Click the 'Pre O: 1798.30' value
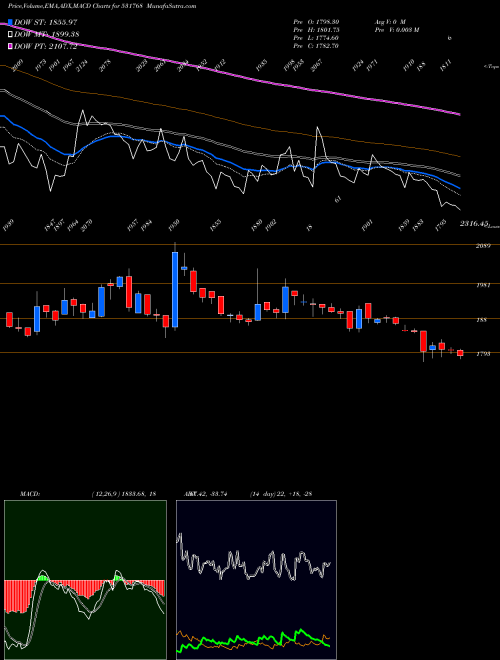The image size is (500, 660). coord(316,22)
